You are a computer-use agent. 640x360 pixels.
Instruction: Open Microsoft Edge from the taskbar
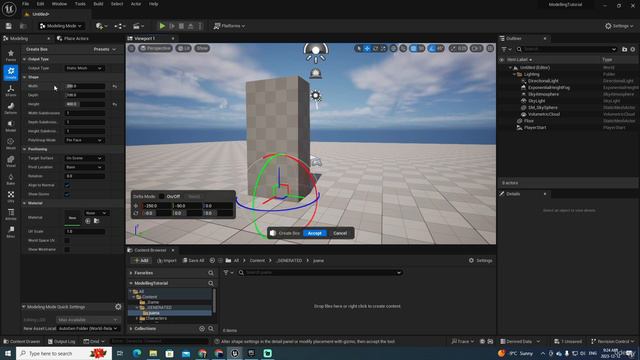[x=137, y=353]
